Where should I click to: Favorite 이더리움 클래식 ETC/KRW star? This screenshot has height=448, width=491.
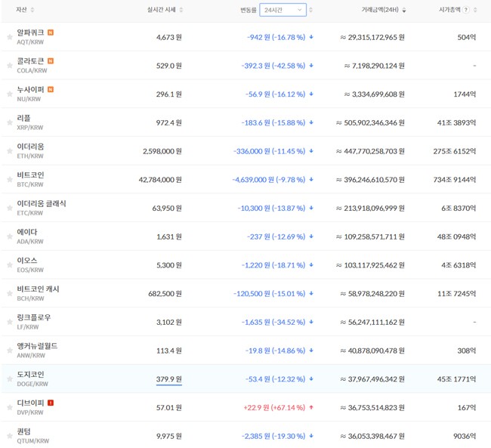(10, 209)
